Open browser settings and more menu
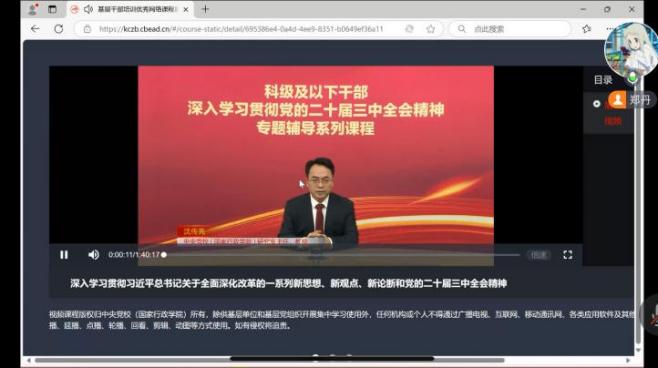The width and height of the screenshot is (658, 368). coord(610,29)
